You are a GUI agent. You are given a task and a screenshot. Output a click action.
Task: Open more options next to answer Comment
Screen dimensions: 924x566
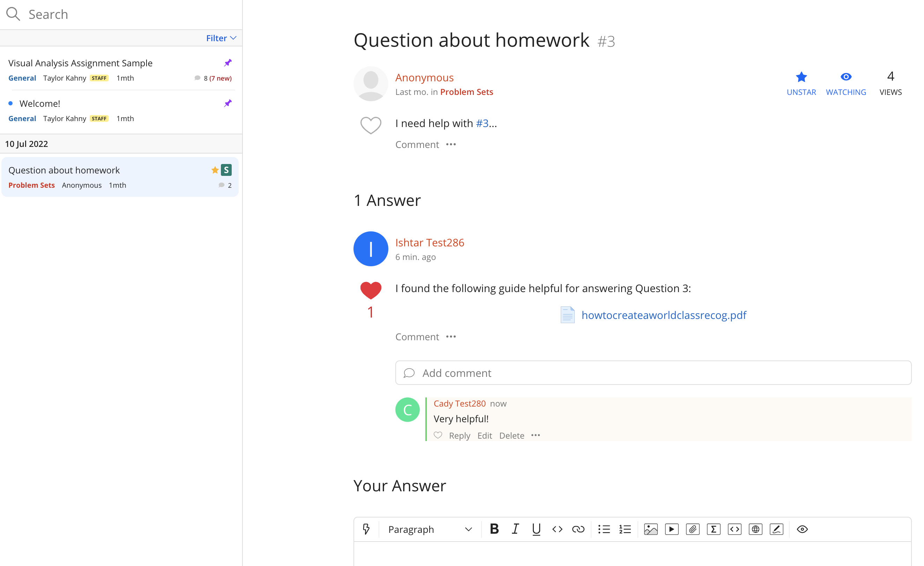point(451,336)
